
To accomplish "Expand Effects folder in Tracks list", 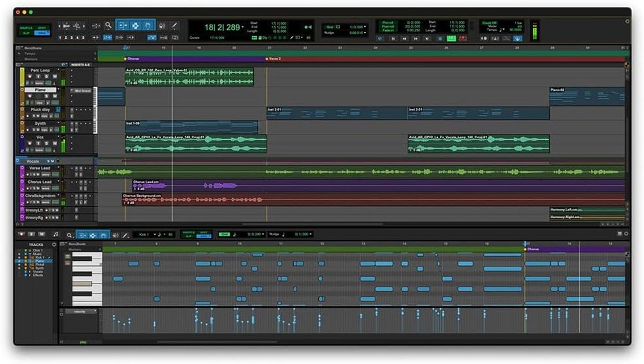I will (x=30, y=275).
